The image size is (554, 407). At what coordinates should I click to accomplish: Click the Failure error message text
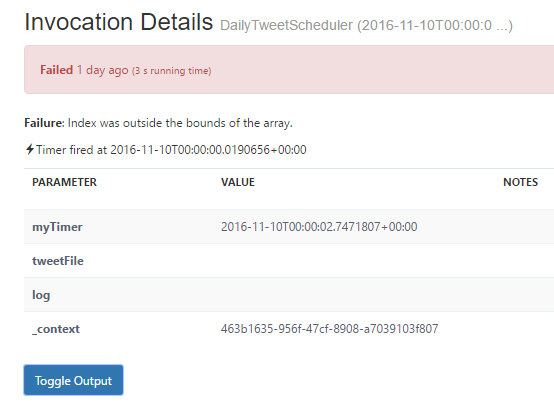click(159, 123)
